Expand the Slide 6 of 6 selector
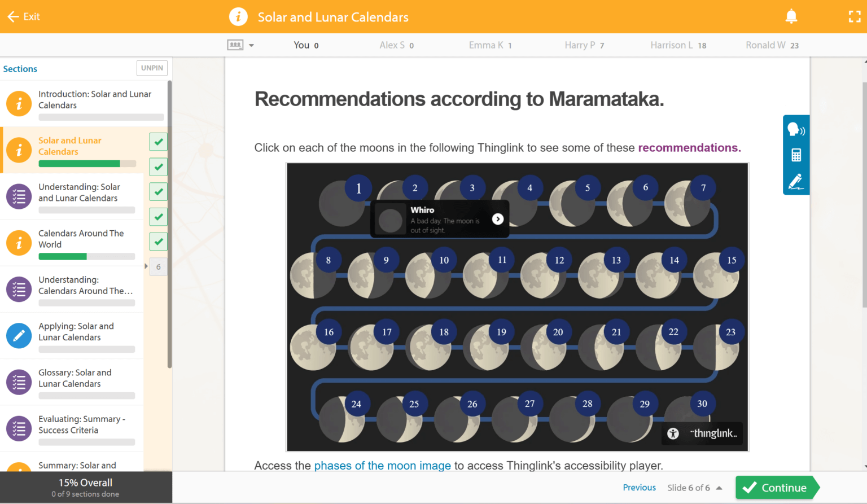This screenshot has height=504, width=867. click(x=719, y=488)
